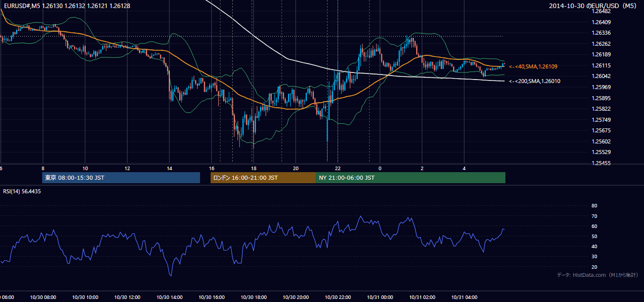Click hour label 16 below the price chart

coord(212,168)
